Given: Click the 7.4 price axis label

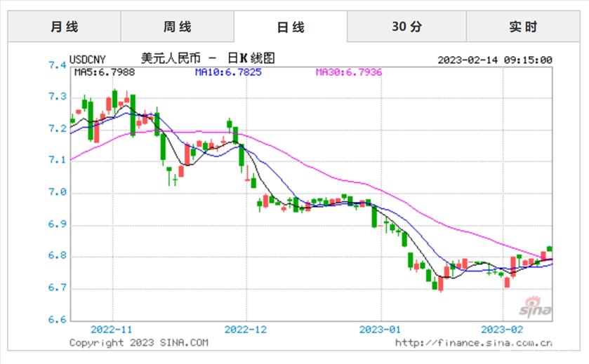Looking at the screenshot, I should 58,65.
